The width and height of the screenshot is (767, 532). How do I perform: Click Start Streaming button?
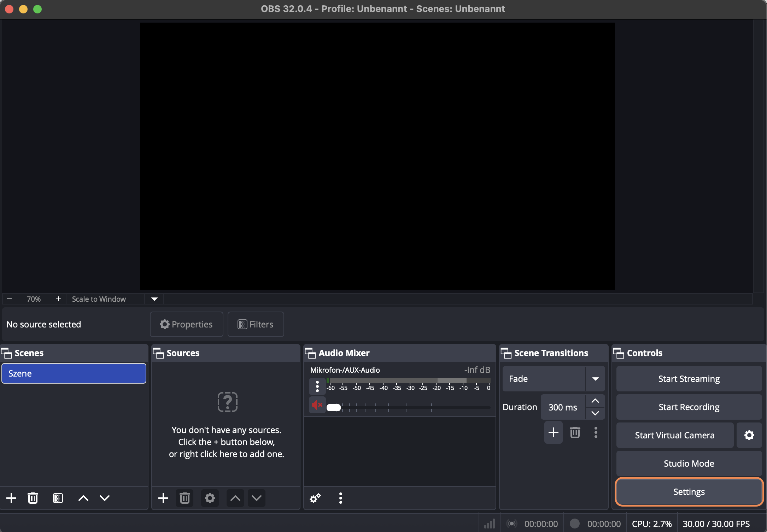pos(689,379)
